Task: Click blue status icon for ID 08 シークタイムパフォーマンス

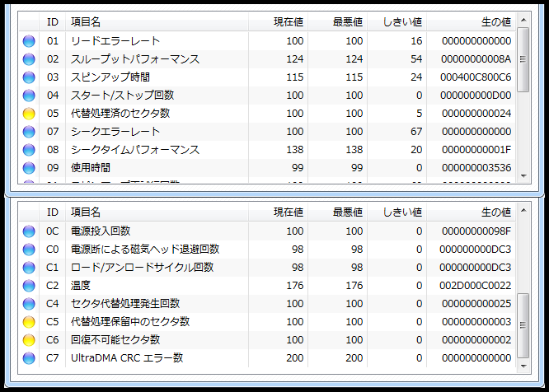Action: tap(29, 150)
